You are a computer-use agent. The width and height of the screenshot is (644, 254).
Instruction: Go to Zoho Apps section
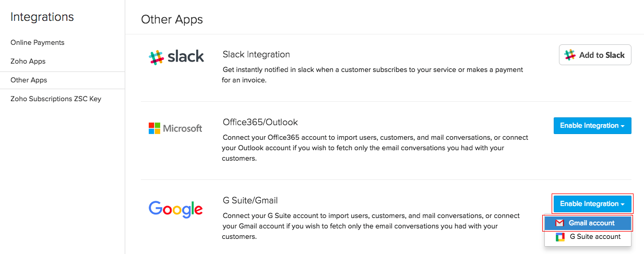(x=28, y=62)
